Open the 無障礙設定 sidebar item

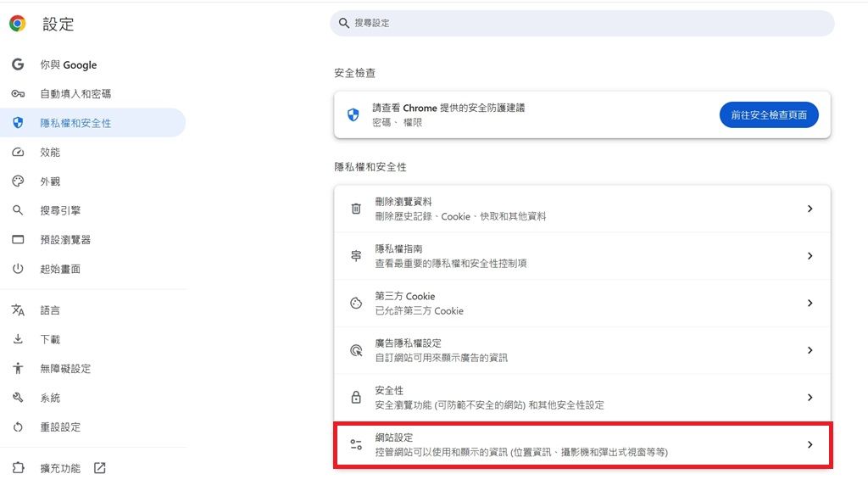[x=65, y=369]
